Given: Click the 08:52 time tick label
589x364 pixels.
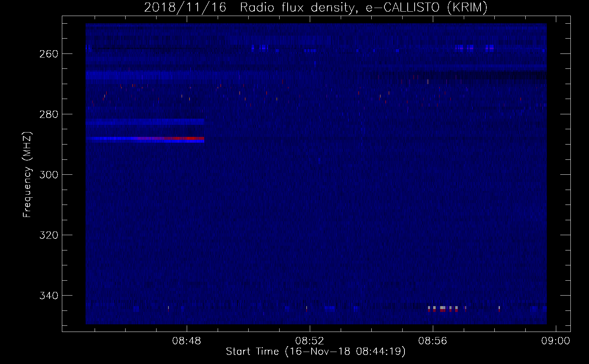Looking at the screenshot, I should [x=310, y=341].
